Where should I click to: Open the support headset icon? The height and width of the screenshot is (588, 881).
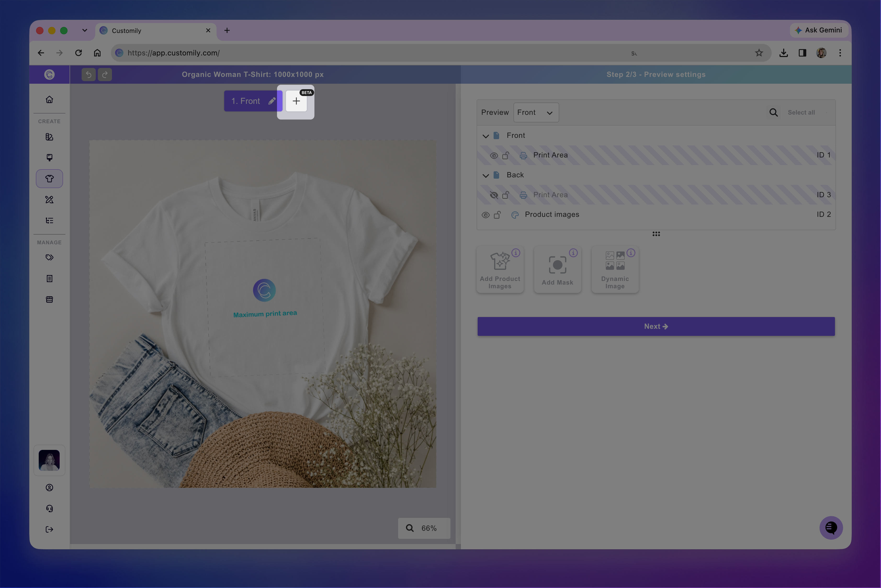point(49,508)
